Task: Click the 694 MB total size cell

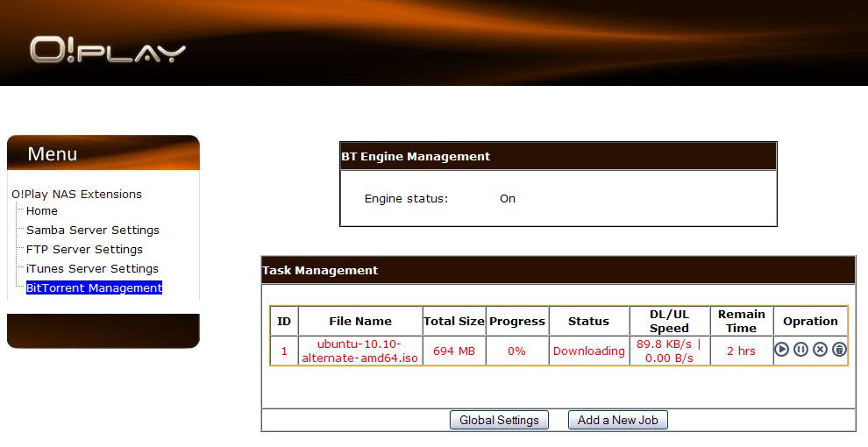Action: pos(454,351)
